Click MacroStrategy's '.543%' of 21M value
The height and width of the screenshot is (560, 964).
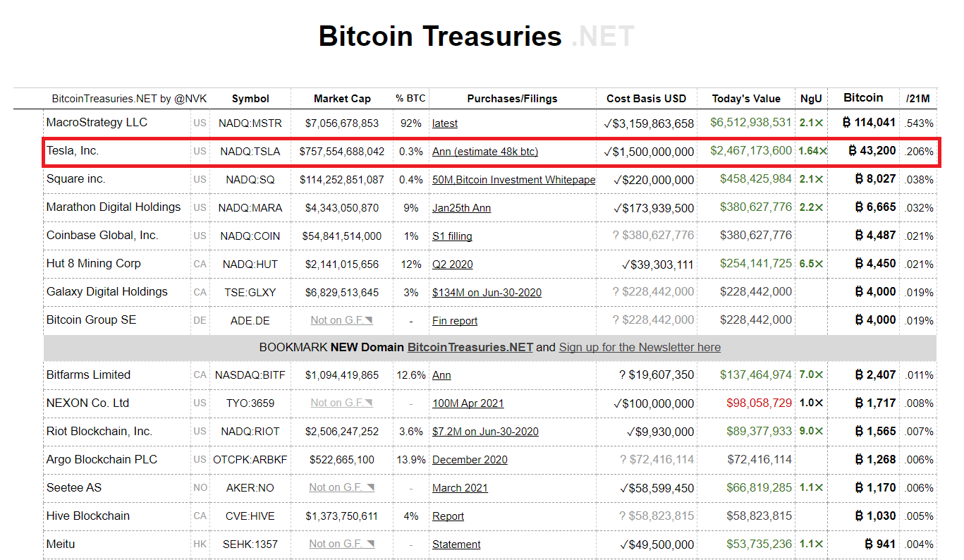pos(920,123)
